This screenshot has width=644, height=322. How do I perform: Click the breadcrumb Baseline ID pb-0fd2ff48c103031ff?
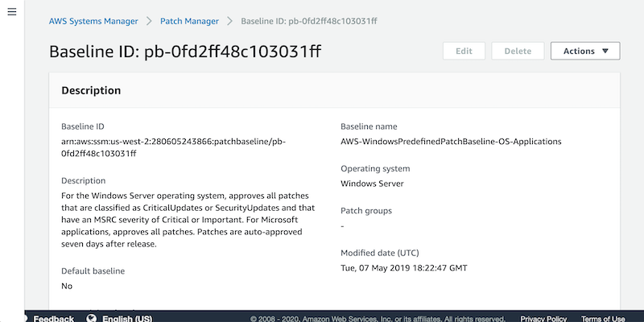(x=309, y=22)
